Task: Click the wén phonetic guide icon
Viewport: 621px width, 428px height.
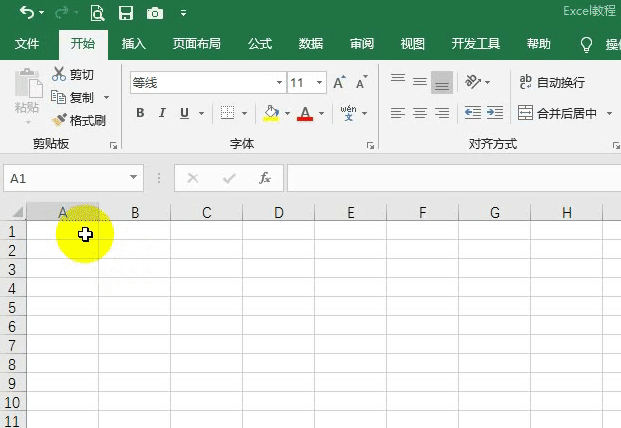Action: tap(349, 113)
